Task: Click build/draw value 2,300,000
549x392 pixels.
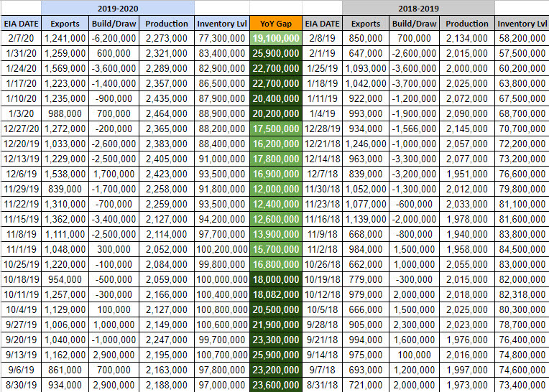Action: [x=414, y=325]
